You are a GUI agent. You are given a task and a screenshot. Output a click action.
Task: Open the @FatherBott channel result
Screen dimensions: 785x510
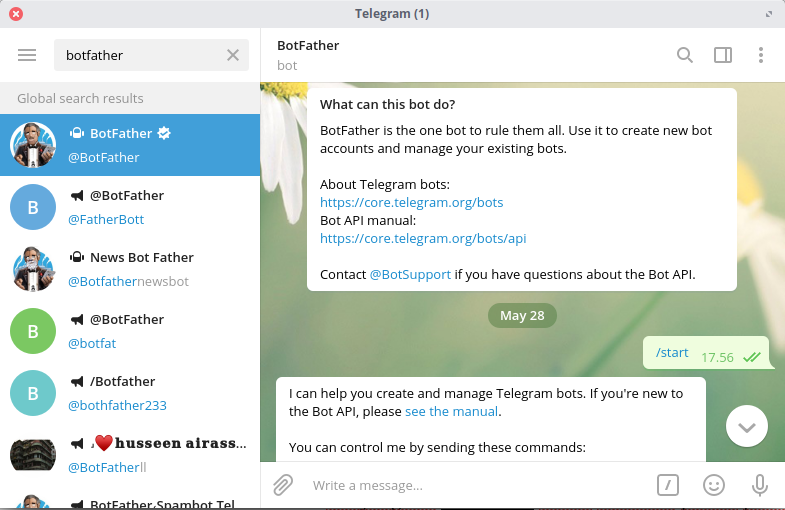click(x=130, y=207)
